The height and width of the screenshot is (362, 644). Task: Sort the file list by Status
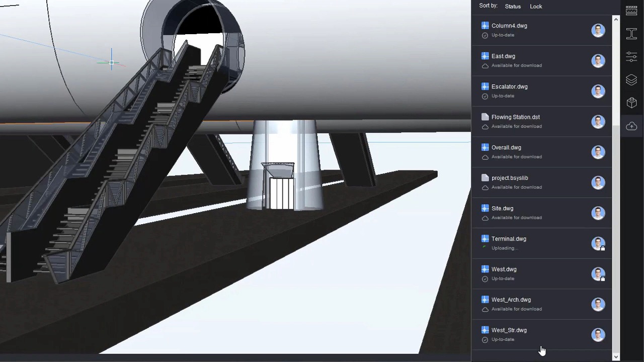click(513, 7)
